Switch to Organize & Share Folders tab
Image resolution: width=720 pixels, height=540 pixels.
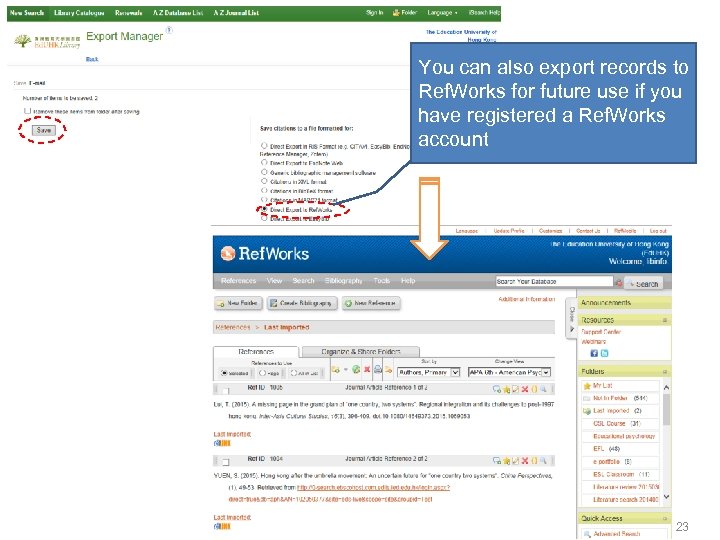pyautogui.click(x=360, y=352)
